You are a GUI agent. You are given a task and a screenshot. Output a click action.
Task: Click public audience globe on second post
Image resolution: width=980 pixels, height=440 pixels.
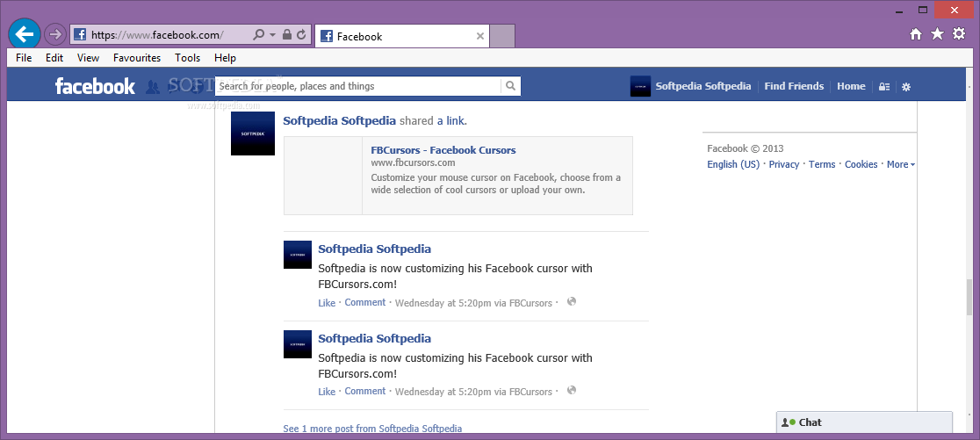(x=572, y=391)
